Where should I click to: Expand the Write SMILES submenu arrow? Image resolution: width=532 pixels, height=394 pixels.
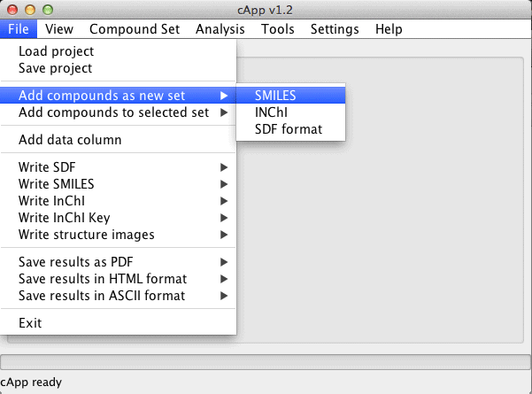point(224,184)
